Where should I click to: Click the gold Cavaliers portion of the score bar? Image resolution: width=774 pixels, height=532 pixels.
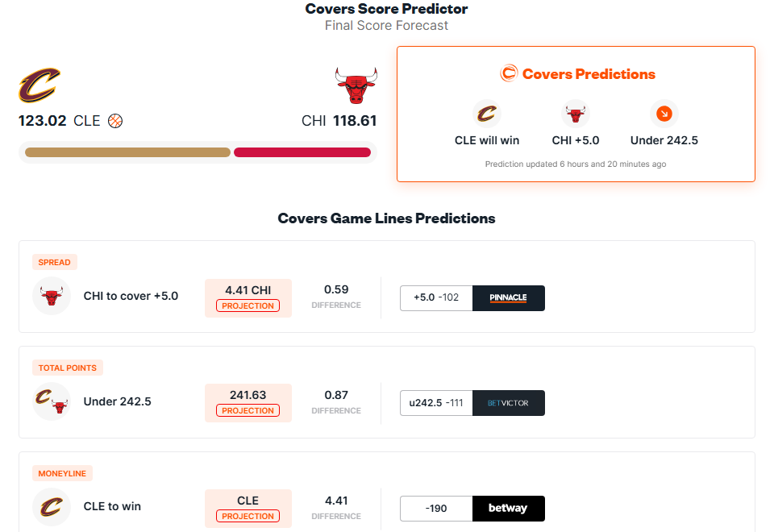(x=127, y=152)
